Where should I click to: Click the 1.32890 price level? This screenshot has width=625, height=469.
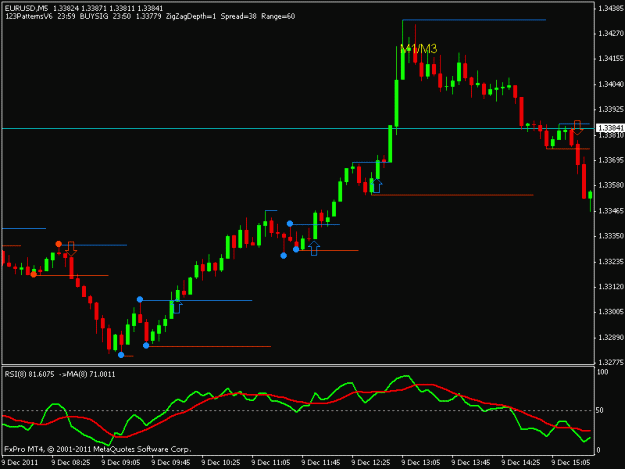611,338
